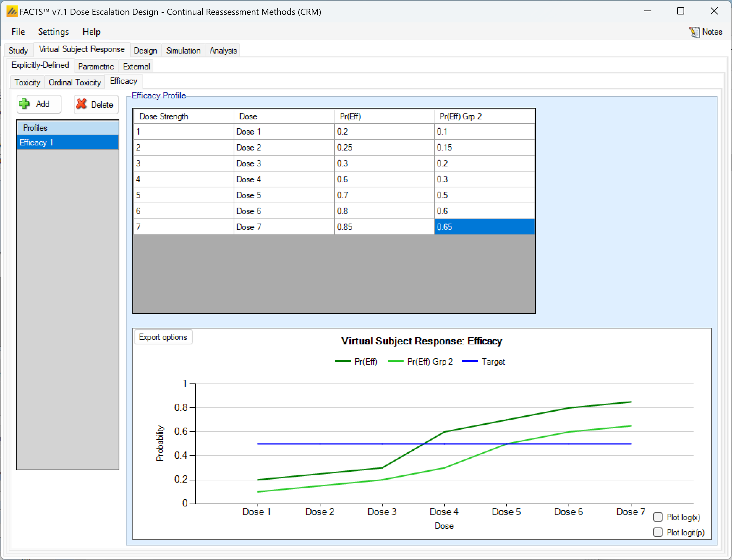Enable the Plot logit(p) checkbox
The width and height of the screenshot is (732, 560).
(x=658, y=532)
